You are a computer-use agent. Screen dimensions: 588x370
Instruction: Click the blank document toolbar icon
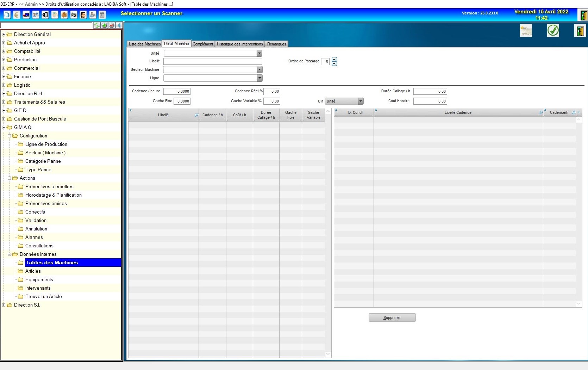point(7,15)
